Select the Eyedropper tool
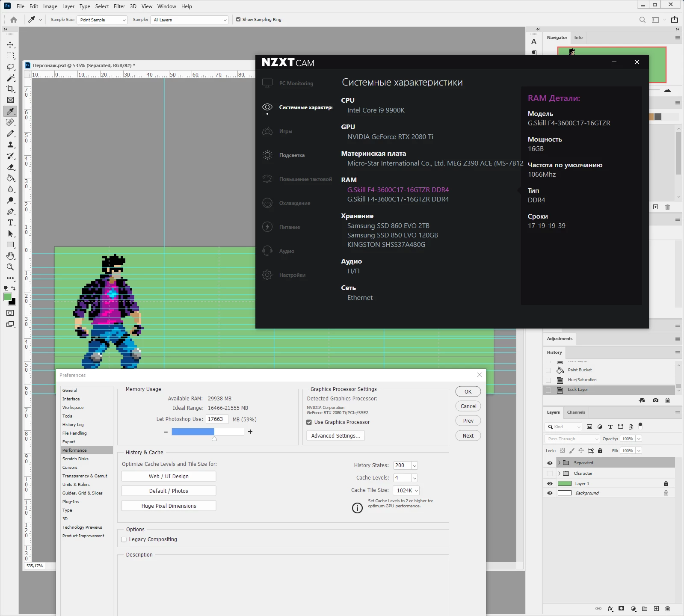Image resolution: width=684 pixels, height=616 pixels. [10, 111]
